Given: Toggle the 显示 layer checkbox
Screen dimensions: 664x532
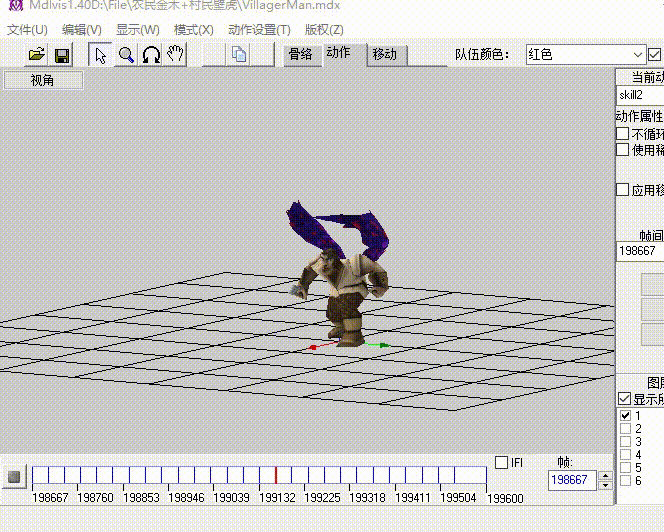Looking at the screenshot, I should [625, 399].
